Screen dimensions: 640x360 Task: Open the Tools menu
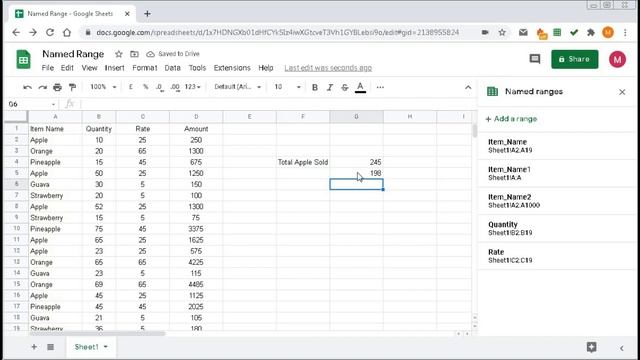pyautogui.click(x=197, y=68)
